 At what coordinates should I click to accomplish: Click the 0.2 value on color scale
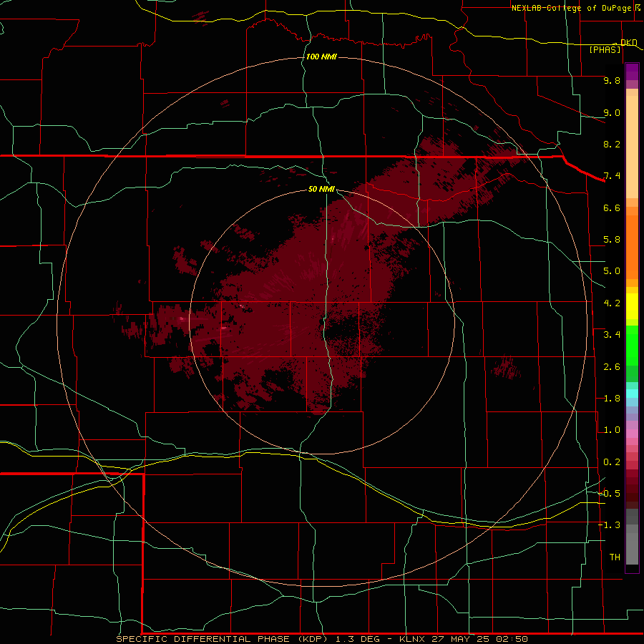coord(612,462)
